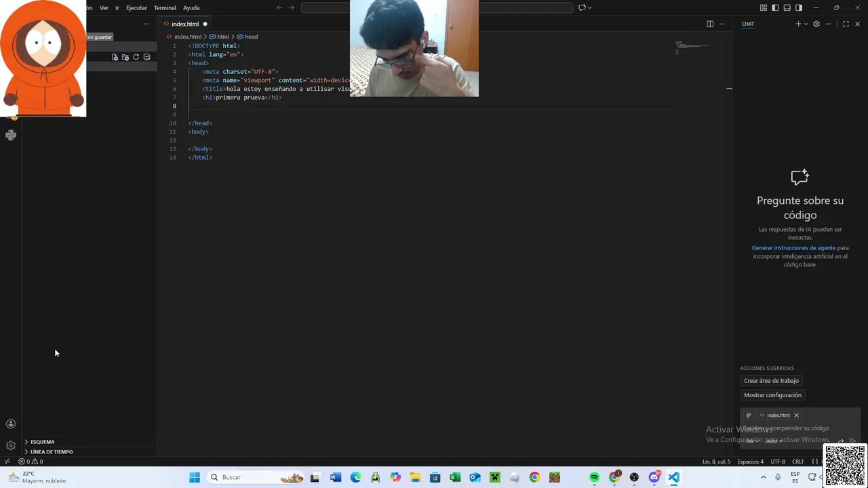Open chat settings gear

pos(816,24)
